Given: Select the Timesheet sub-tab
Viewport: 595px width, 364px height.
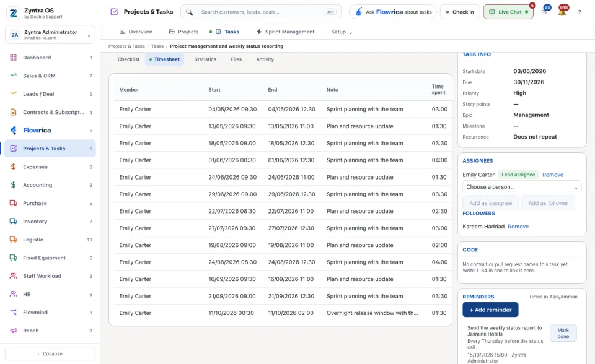Looking at the screenshot, I should [165, 59].
